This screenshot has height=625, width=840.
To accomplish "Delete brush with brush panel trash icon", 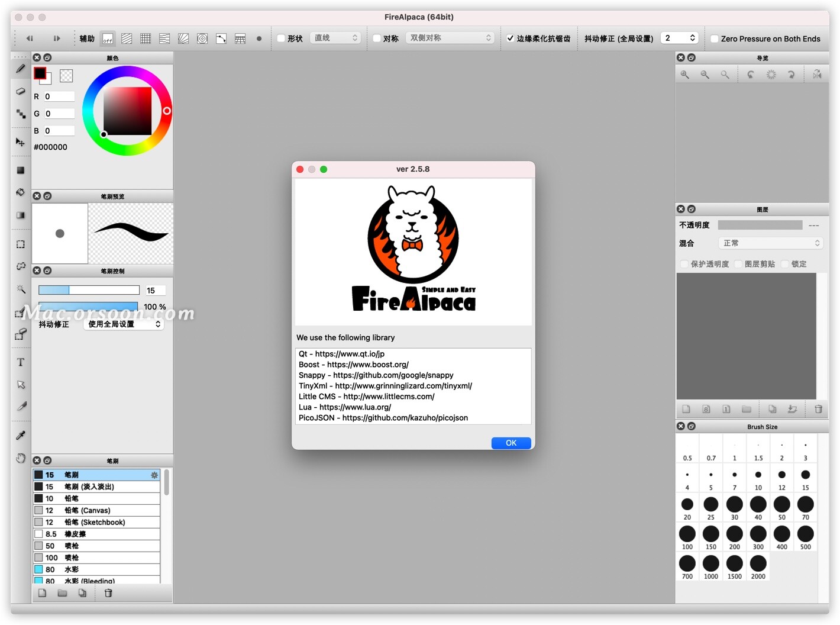I will click(108, 593).
